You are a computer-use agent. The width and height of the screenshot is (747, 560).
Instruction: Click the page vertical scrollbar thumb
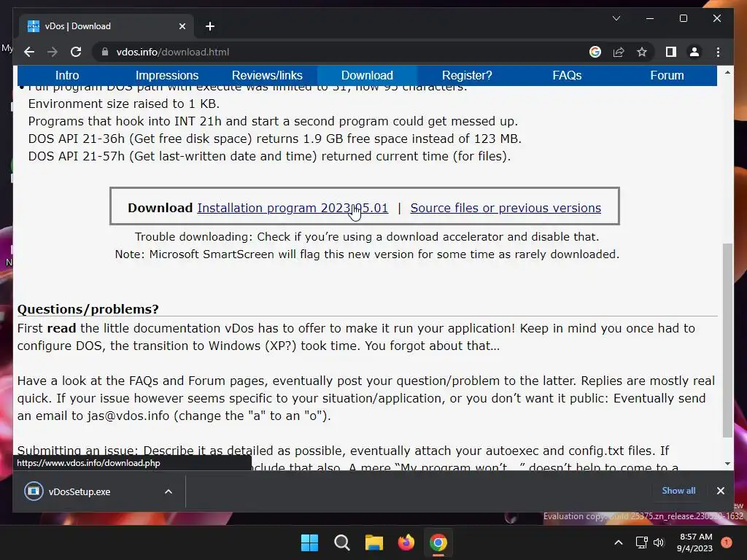(727, 340)
